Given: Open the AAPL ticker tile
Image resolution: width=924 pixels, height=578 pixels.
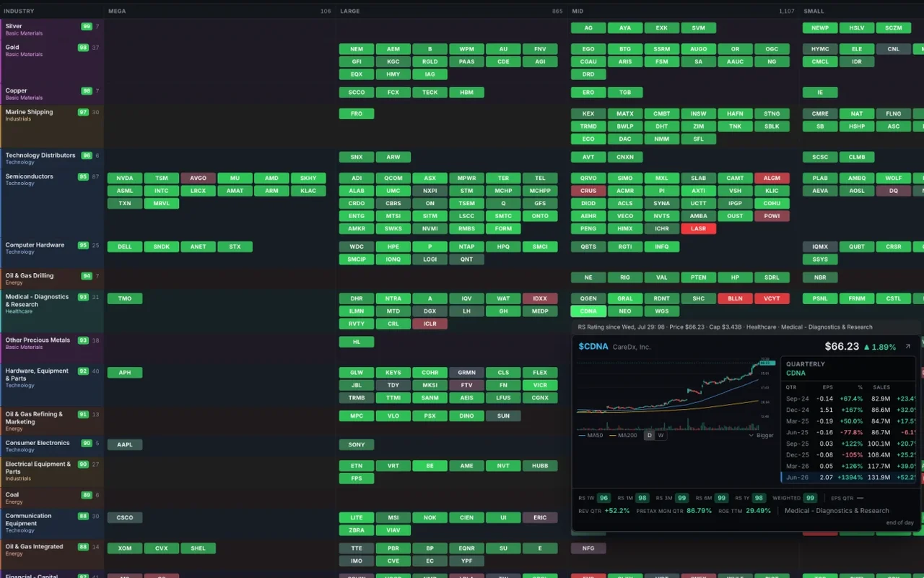Looking at the screenshot, I should [125, 445].
